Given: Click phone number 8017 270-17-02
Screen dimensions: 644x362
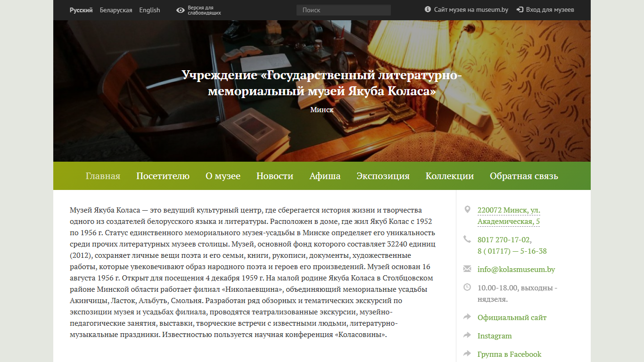Looking at the screenshot, I should tap(504, 240).
